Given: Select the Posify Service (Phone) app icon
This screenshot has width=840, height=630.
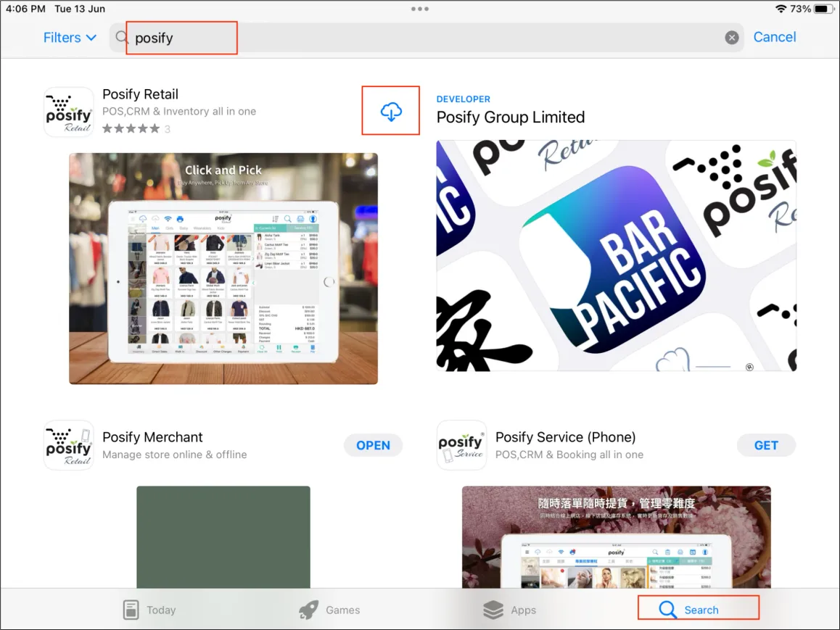Looking at the screenshot, I should [461, 444].
